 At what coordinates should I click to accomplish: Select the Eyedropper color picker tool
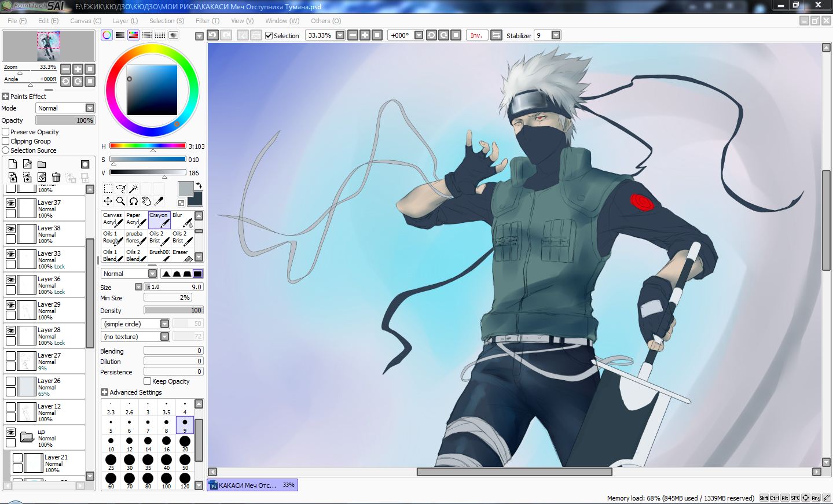(x=159, y=201)
